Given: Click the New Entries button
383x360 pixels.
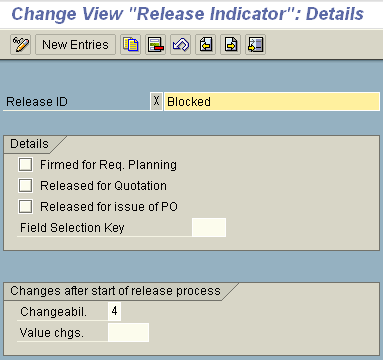Looking at the screenshot, I should 75,45.
